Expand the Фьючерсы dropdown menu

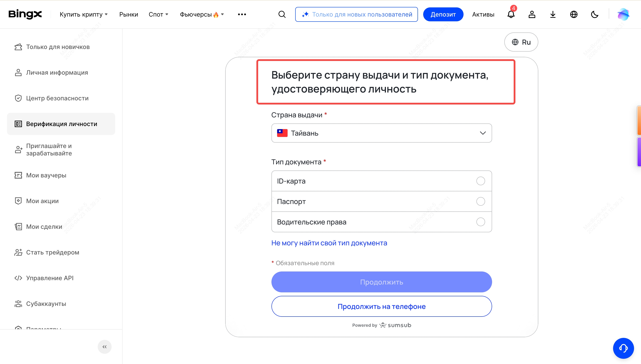coord(202,15)
